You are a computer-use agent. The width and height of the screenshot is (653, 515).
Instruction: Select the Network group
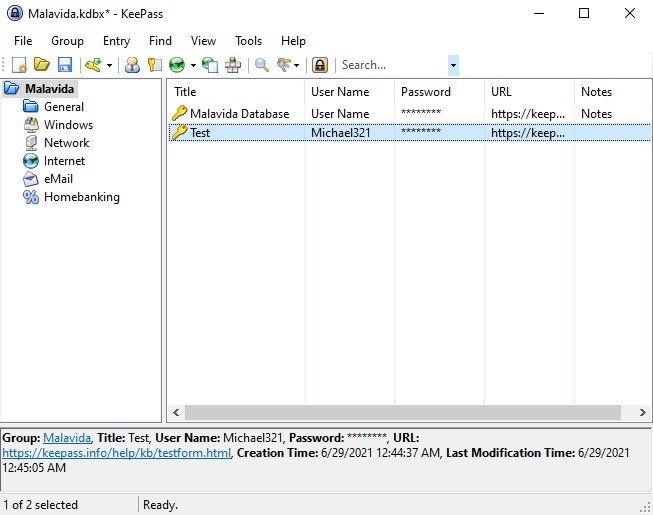[x=67, y=143]
